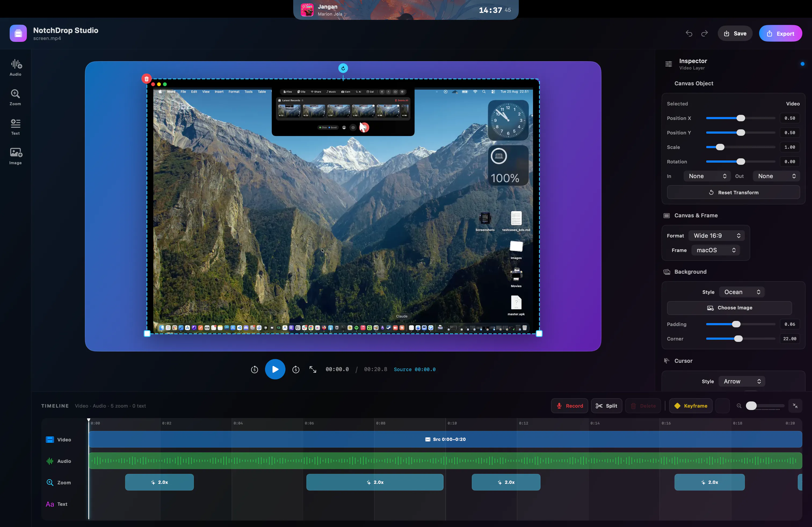Open the In animation dropdown
Viewport: 812px width, 527px height.
pyautogui.click(x=707, y=176)
